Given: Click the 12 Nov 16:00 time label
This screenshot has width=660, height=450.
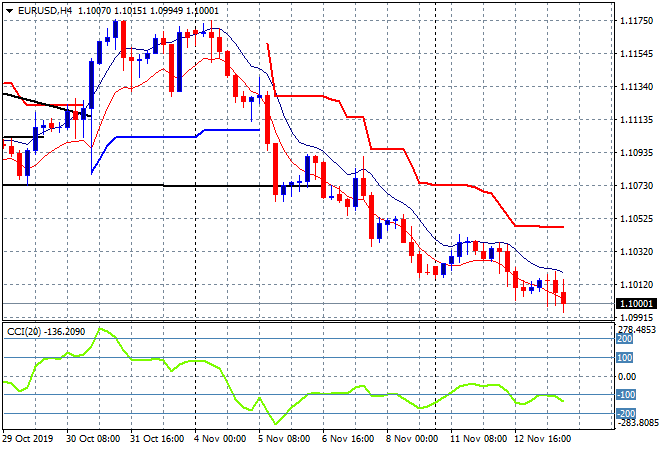Looking at the screenshot, I should (543, 439).
